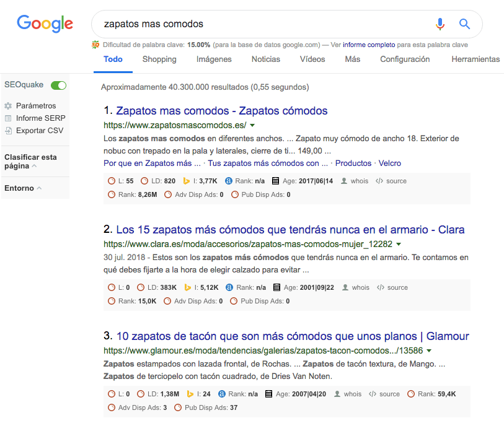Open the Velcro sitelink
This screenshot has height=431, width=504.
pyautogui.click(x=390, y=163)
